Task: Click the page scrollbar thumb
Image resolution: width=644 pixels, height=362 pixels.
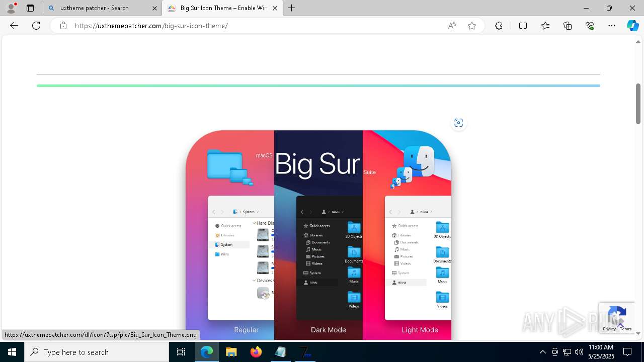Action: pyautogui.click(x=638, y=104)
